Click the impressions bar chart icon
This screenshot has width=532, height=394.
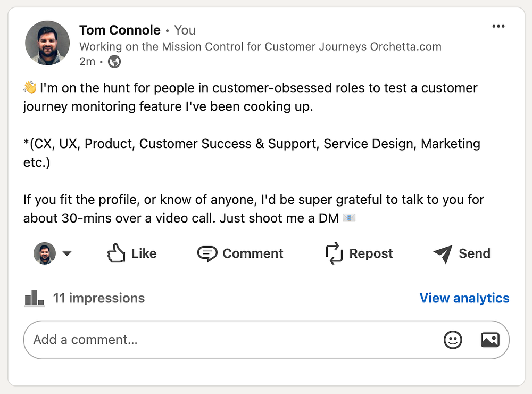(35, 298)
